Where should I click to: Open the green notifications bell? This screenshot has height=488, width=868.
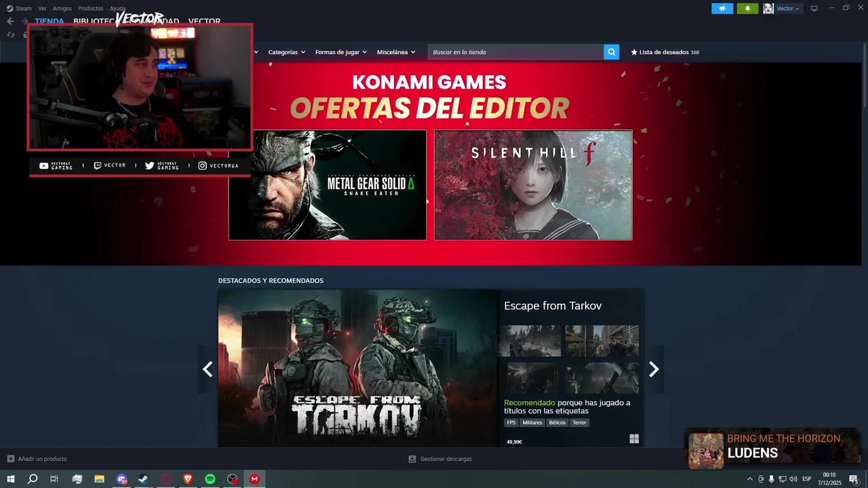coord(747,8)
